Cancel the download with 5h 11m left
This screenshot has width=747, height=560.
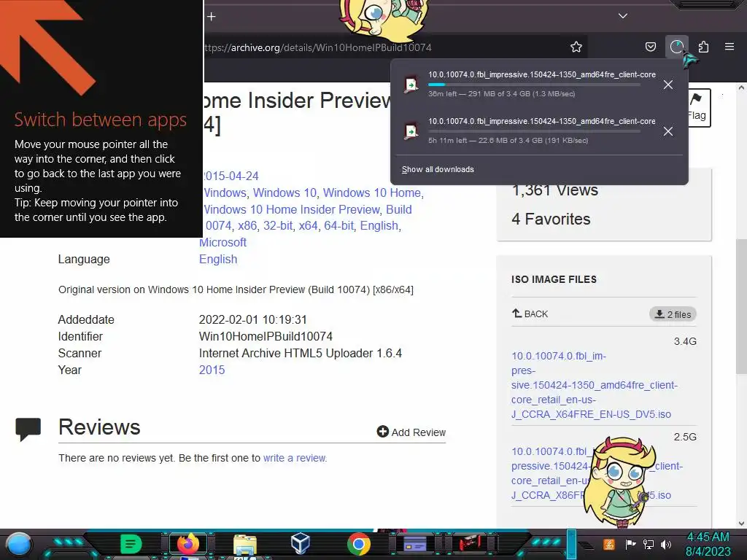tap(668, 131)
